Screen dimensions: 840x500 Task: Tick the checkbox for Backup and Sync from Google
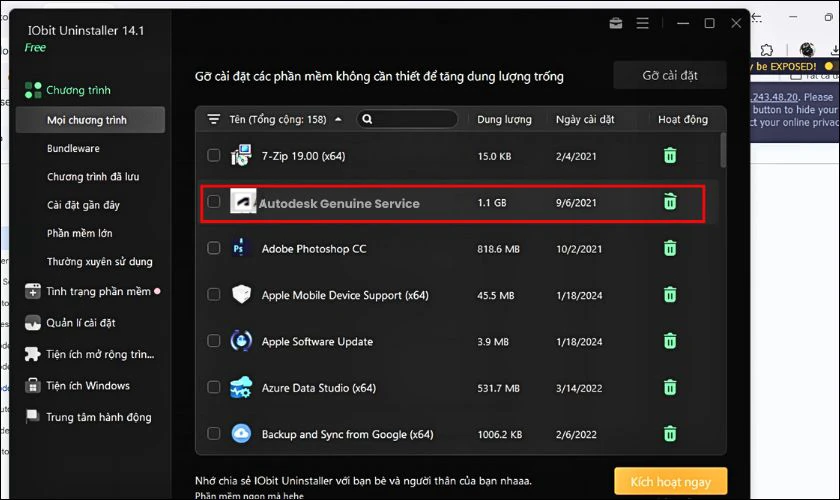coord(213,434)
